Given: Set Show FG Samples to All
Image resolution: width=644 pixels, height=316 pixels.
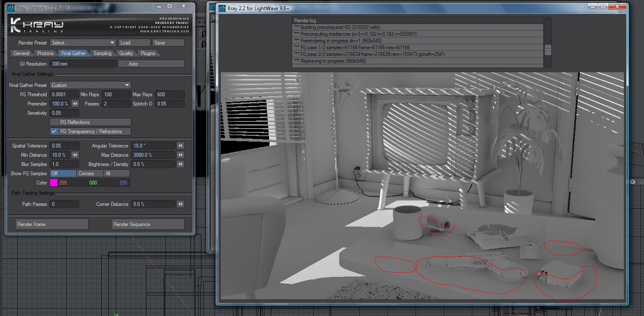Looking at the screenshot, I should point(116,174).
